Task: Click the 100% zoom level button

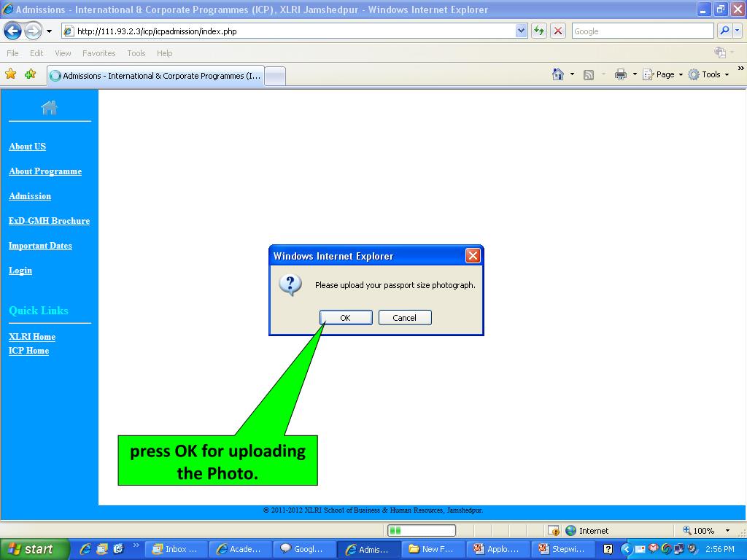Action: [x=699, y=531]
